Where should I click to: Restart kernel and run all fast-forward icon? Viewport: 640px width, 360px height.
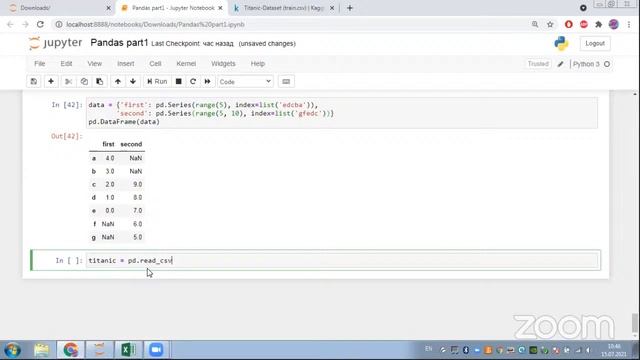click(x=207, y=81)
